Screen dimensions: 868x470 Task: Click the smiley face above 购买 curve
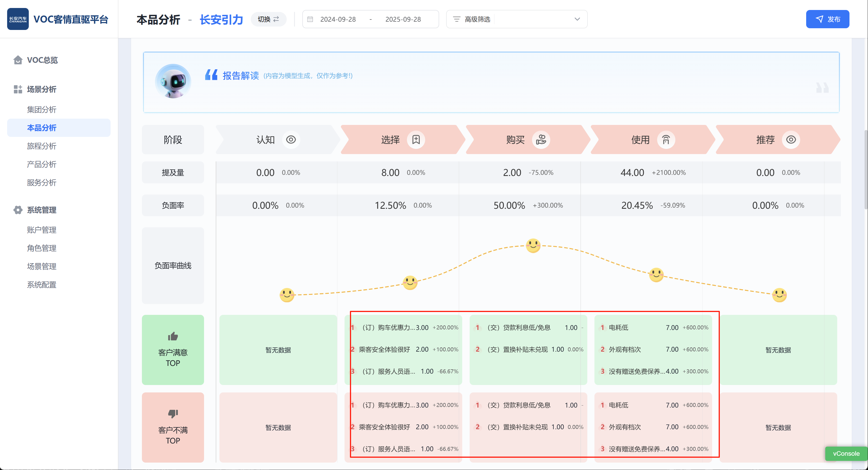(533, 246)
